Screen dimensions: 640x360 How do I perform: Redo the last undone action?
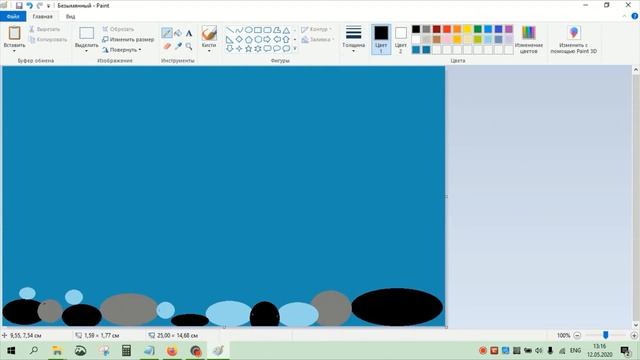[40, 6]
